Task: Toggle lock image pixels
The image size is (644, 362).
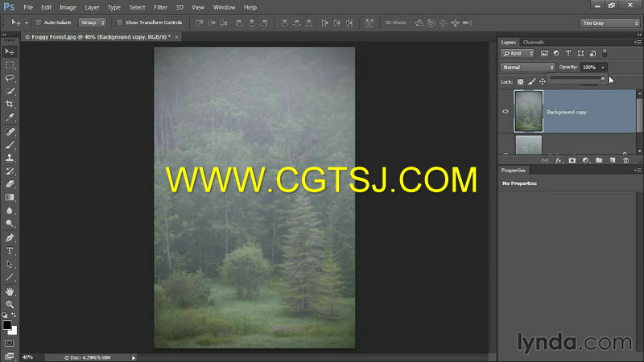Action: click(531, 82)
